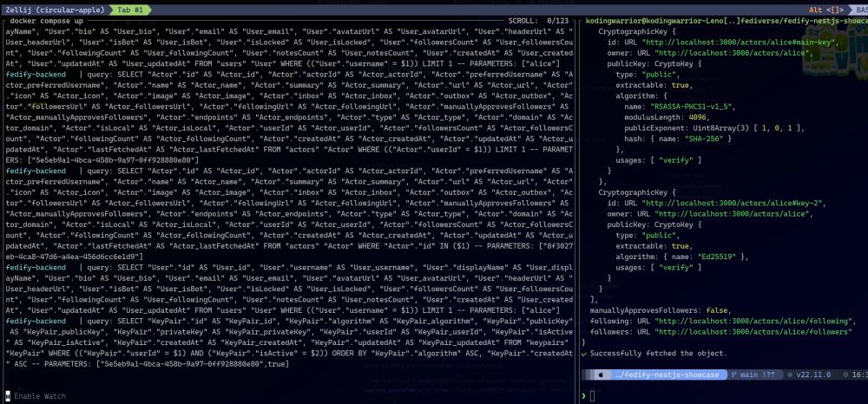The height and width of the screenshot is (404, 868).
Task: Click the Apple logo icon in prompt
Action: pyautogui.click(x=600, y=375)
